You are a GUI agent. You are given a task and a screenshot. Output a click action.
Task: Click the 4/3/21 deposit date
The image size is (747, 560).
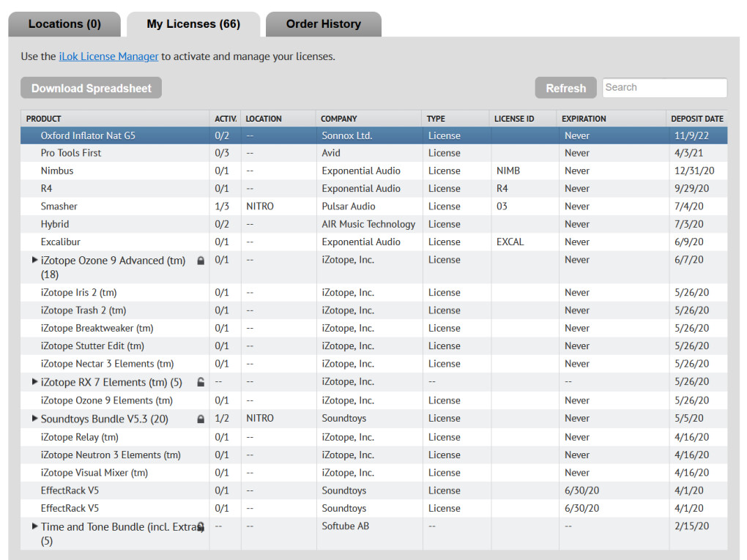point(688,153)
